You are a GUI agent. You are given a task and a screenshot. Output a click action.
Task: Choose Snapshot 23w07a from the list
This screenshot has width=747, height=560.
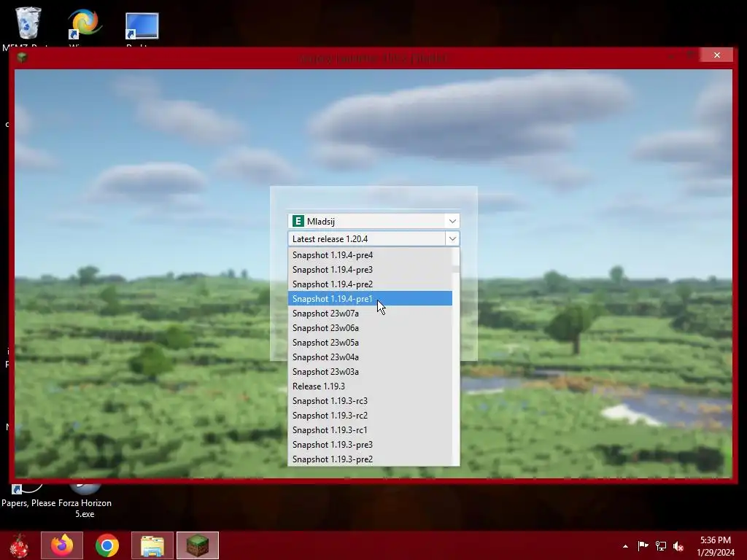coord(370,314)
